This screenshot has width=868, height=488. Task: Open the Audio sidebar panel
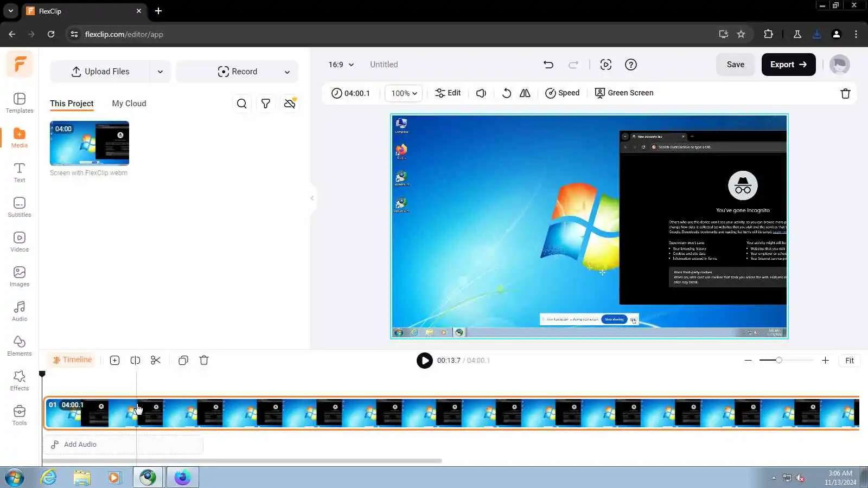coord(20,311)
